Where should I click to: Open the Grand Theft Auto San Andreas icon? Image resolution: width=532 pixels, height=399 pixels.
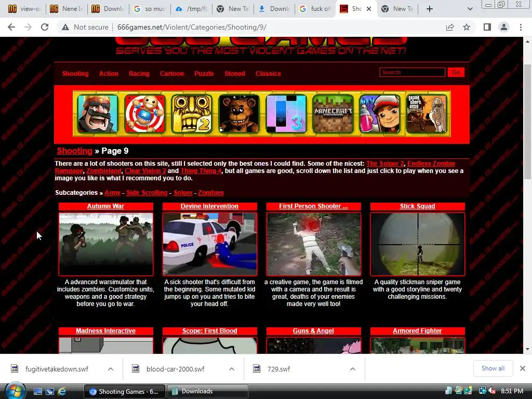coord(427,114)
